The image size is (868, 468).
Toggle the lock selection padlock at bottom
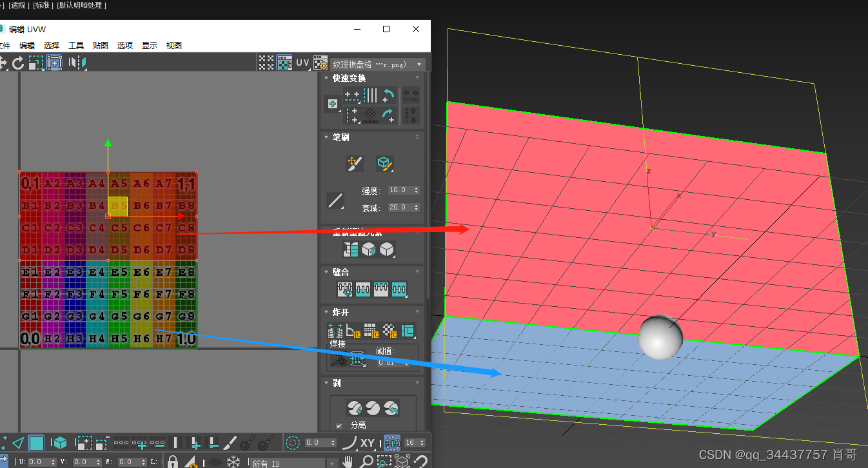point(173,462)
